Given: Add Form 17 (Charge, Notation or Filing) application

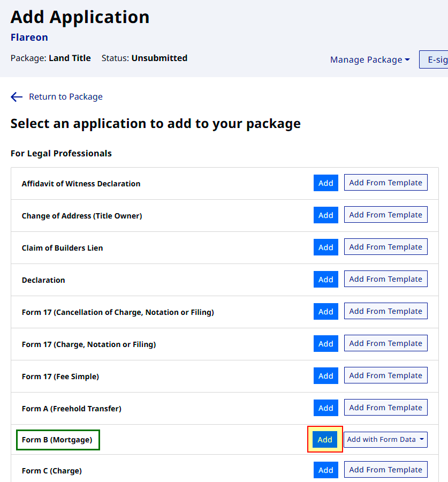Looking at the screenshot, I should [326, 344].
